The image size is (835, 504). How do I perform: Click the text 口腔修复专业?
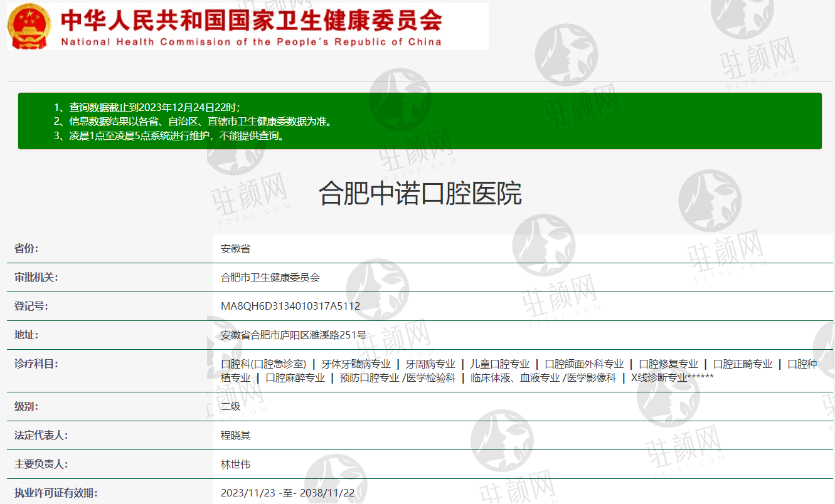[x=668, y=364]
